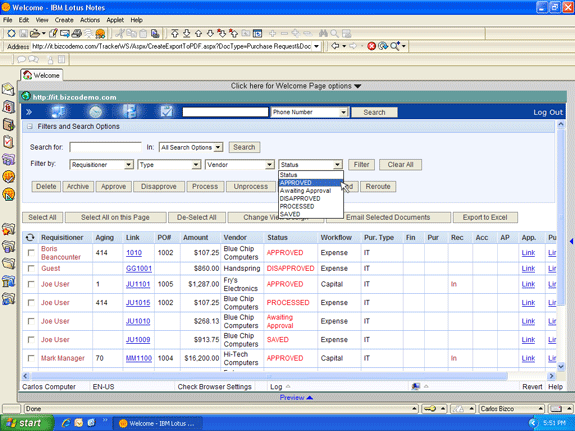The image size is (575, 431).
Task: Click the Log Out link
Action: [548, 112]
